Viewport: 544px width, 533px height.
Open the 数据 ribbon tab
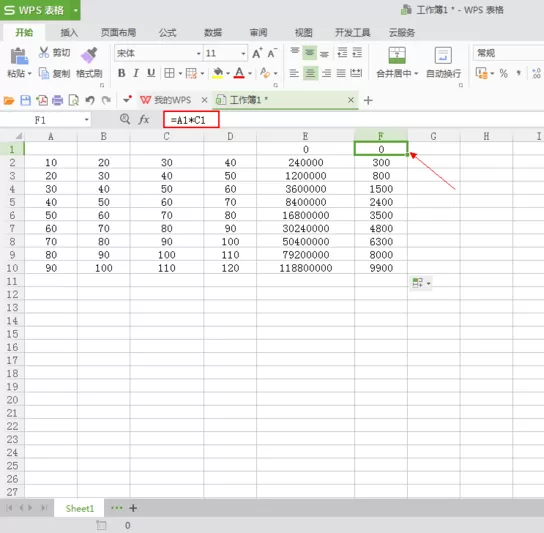pyautogui.click(x=213, y=33)
